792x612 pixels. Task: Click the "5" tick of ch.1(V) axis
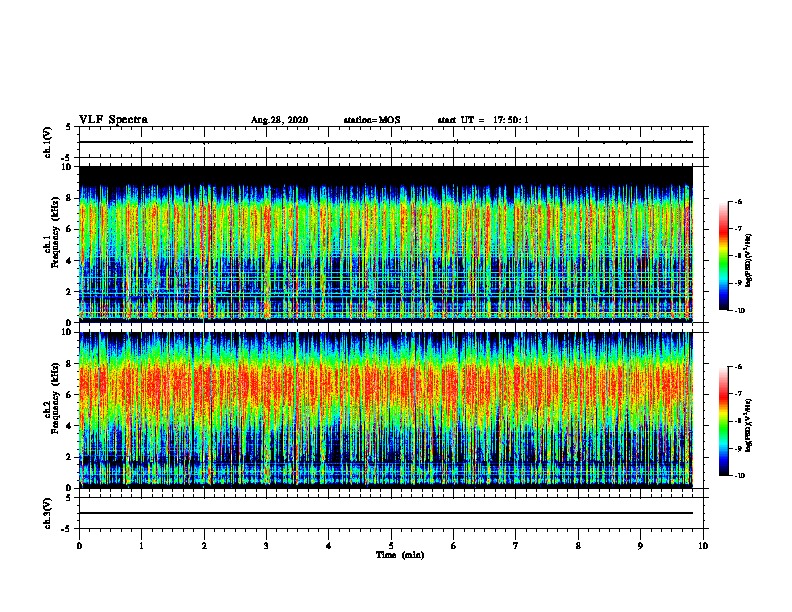69,127
